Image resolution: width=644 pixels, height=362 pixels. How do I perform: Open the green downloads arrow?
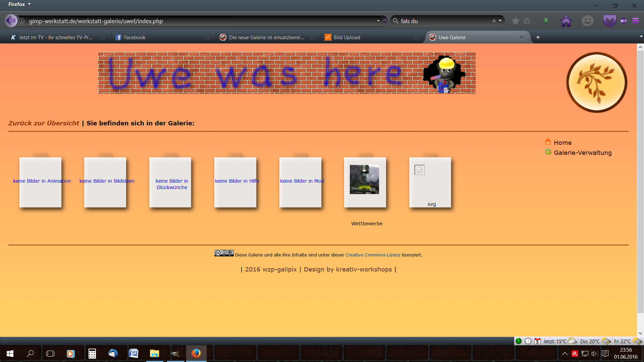click(x=546, y=21)
